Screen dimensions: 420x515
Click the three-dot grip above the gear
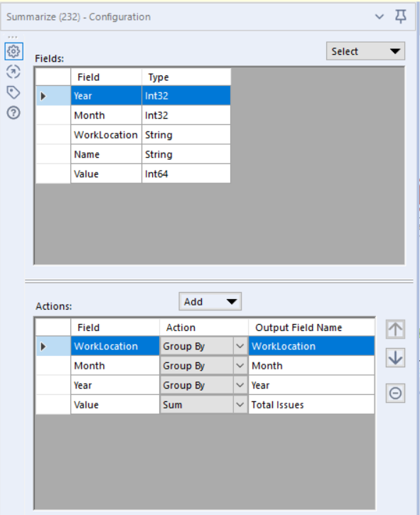pyautogui.click(x=13, y=37)
